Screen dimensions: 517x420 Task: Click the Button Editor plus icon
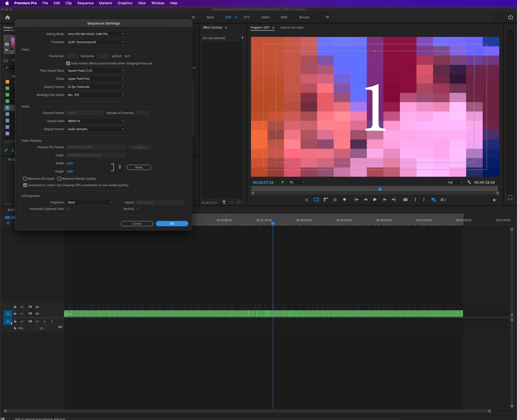494,200
